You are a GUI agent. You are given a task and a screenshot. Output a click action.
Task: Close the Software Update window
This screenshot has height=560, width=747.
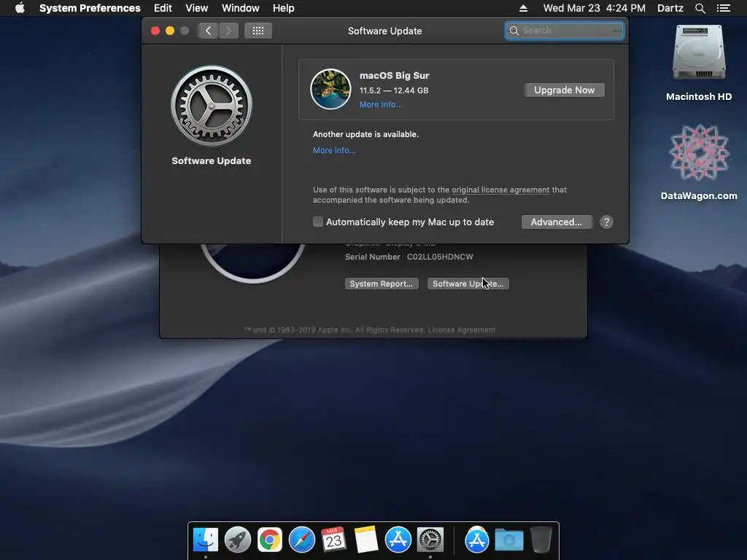point(155,31)
